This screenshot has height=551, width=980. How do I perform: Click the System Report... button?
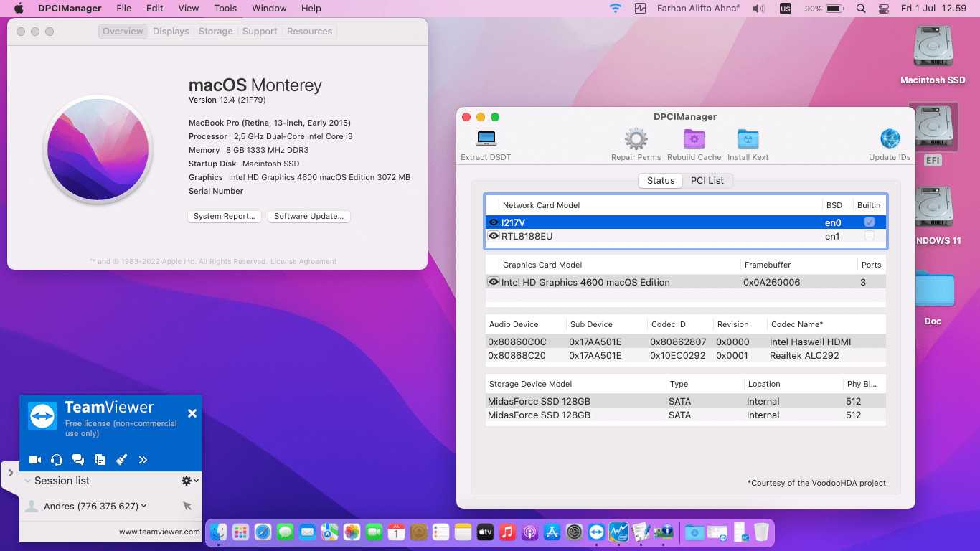point(225,216)
